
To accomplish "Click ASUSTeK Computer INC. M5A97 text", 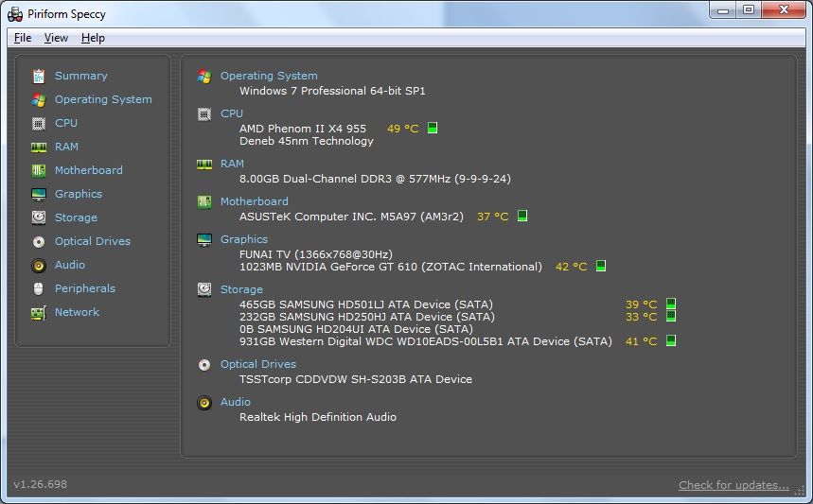I will click(x=351, y=217).
